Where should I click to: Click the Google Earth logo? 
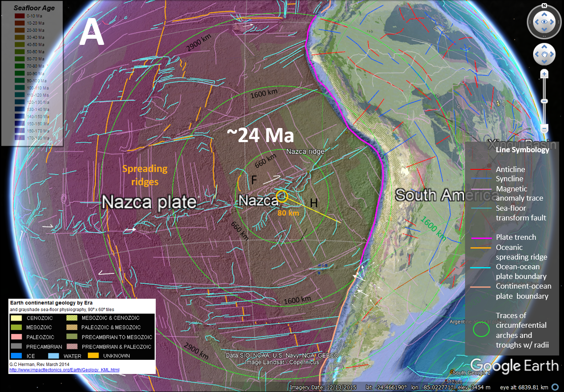[514, 366]
